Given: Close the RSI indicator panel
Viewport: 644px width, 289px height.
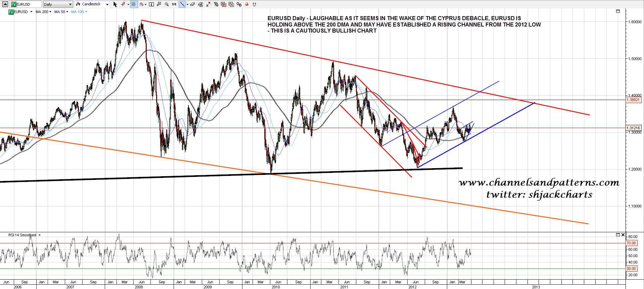Looking at the screenshot, I should point(623,235).
